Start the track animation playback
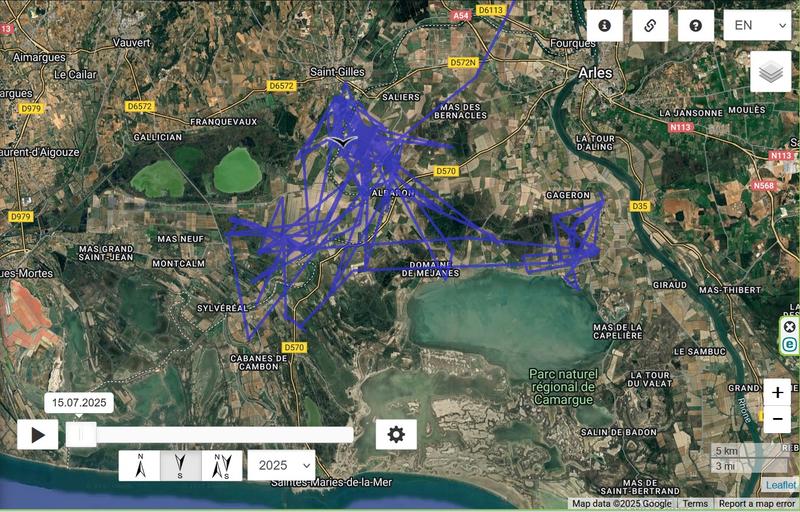This screenshot has height=512, width=800. click(38, 435)
